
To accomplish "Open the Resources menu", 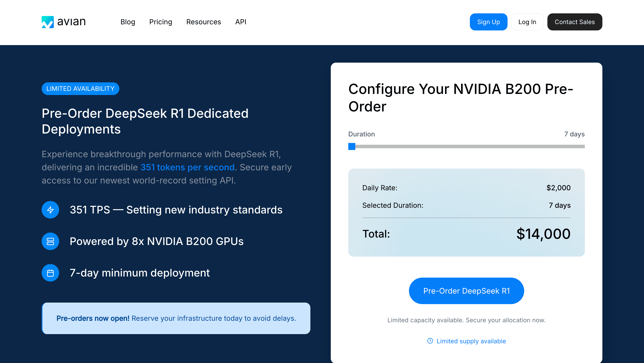I will click(x=203, y=22).
